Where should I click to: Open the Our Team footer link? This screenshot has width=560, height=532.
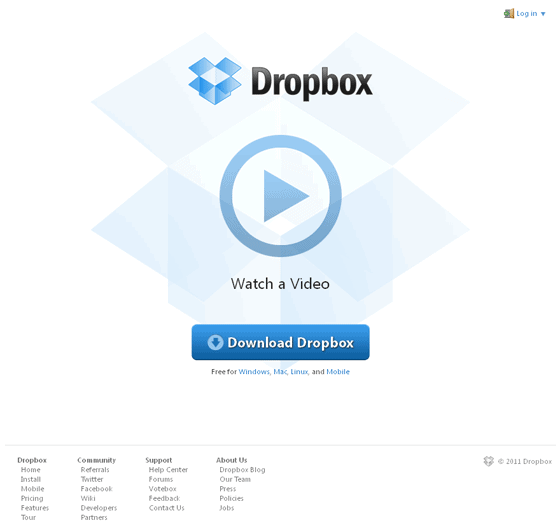point(235,479)
